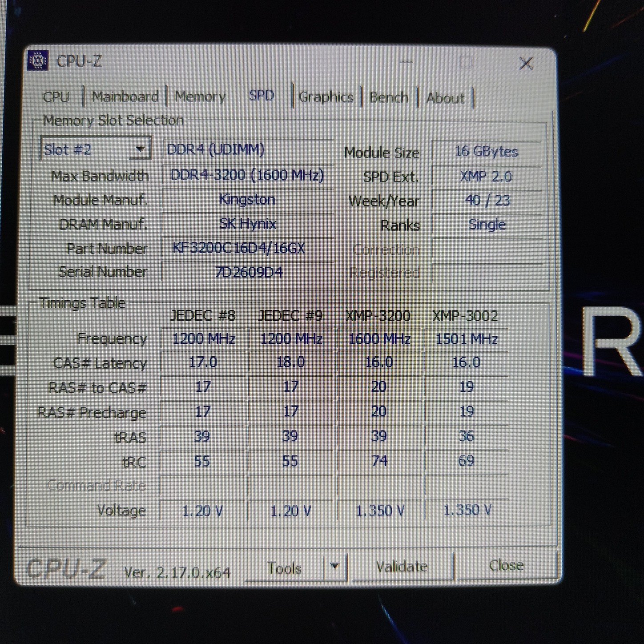Close the CPU-Z window with X
The image size is (644, 644).
526,64
